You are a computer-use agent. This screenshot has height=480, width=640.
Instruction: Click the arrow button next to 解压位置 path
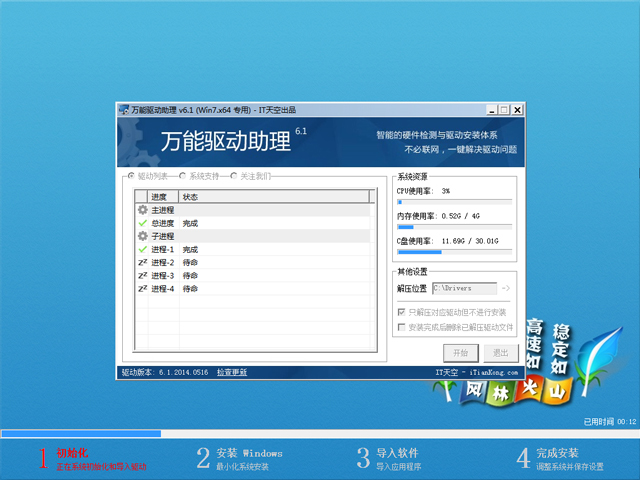pos(505,289)
